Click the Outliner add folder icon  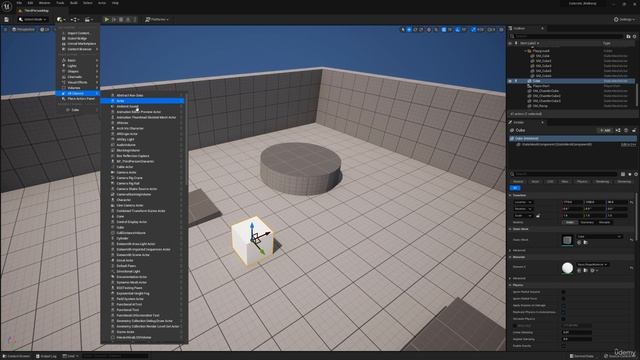[x=628, y=36]
